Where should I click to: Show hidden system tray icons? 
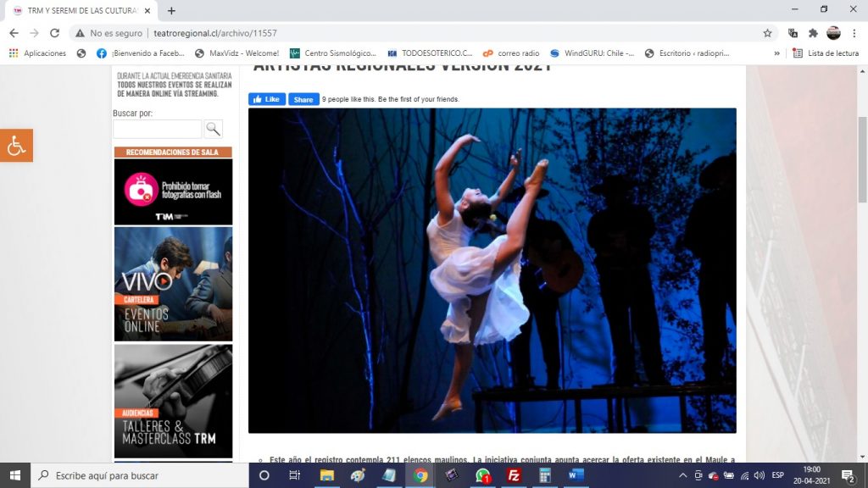(x=683, y=475)
